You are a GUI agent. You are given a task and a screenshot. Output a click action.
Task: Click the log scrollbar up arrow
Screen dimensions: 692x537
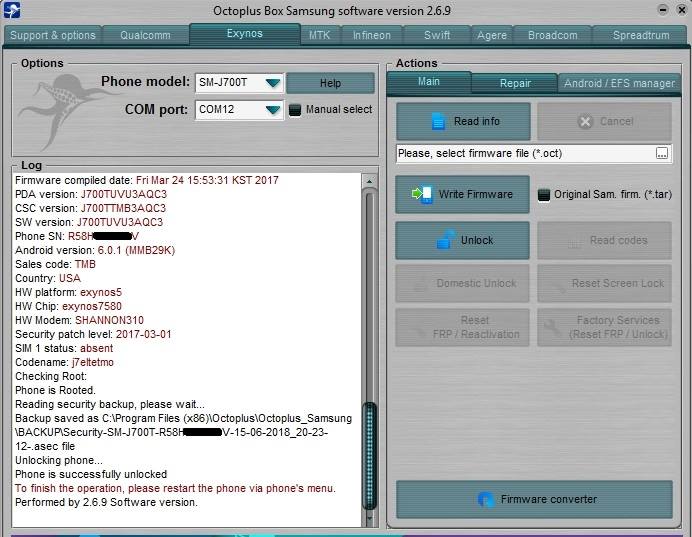click(369, 181)
